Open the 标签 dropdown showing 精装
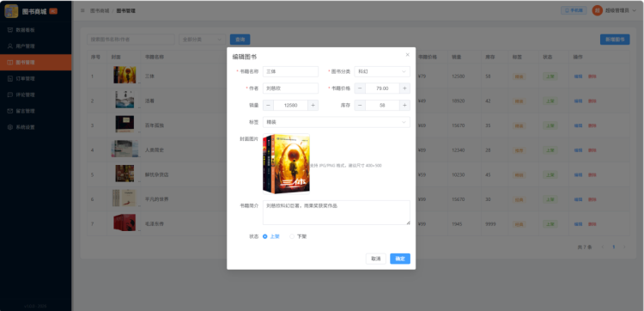 click(337, 122)
